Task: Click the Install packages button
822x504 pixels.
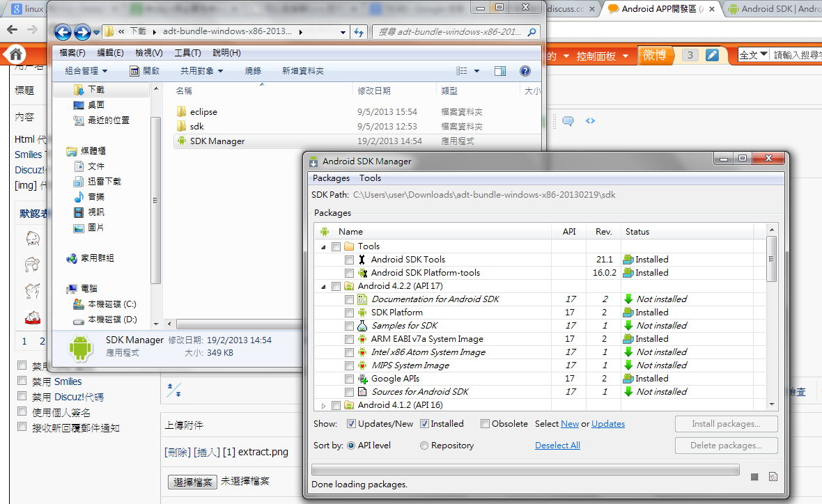Action: pyautogui.click(x=726, y=424)
